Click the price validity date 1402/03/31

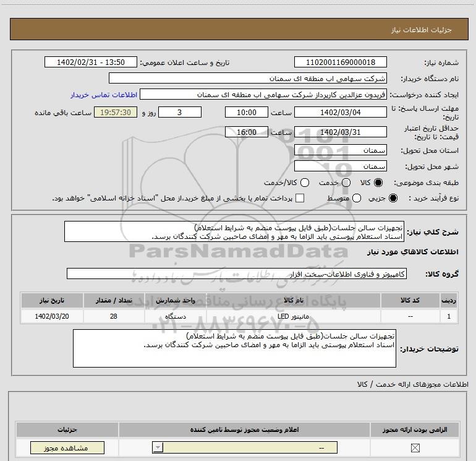340,132
